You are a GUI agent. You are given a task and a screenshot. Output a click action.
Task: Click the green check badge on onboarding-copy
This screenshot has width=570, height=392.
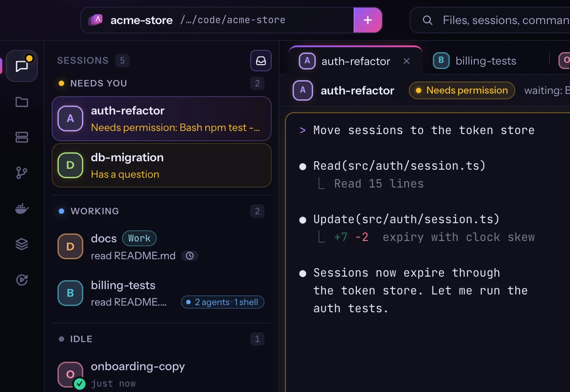coord(80,384)
